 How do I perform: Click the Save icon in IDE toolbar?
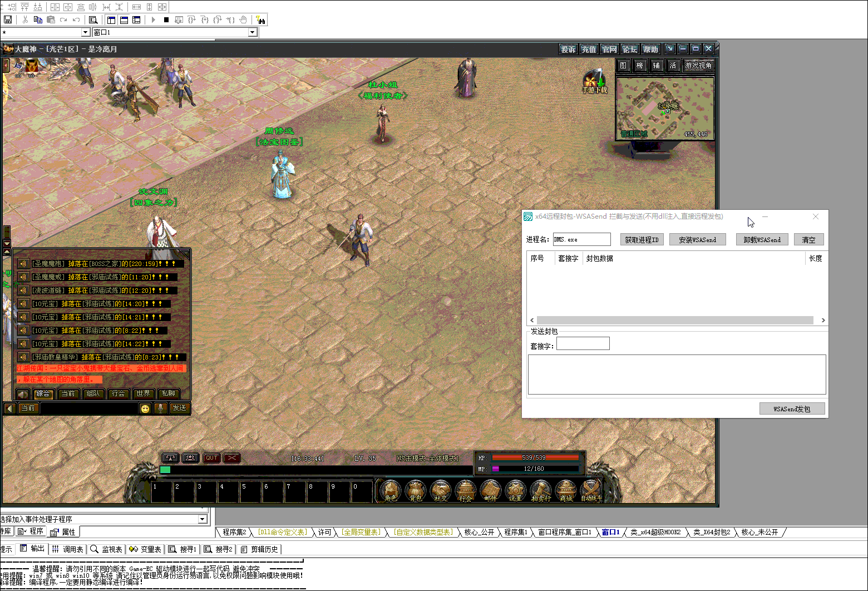pyautogui.click(x=8, y=19)
